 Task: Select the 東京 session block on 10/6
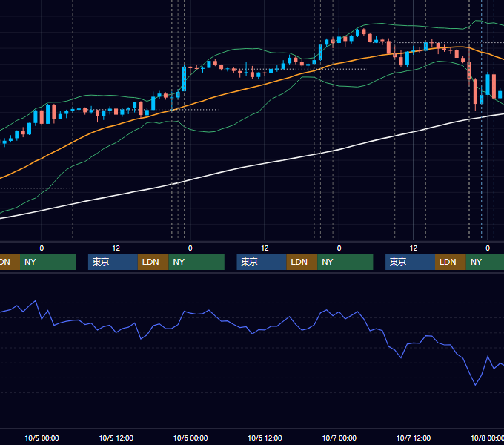(262, 262)
